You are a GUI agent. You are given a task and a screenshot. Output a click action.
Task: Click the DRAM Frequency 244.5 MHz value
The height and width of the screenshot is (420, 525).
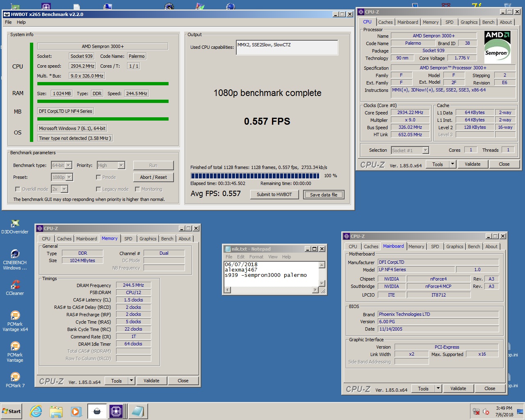point(133,285)
